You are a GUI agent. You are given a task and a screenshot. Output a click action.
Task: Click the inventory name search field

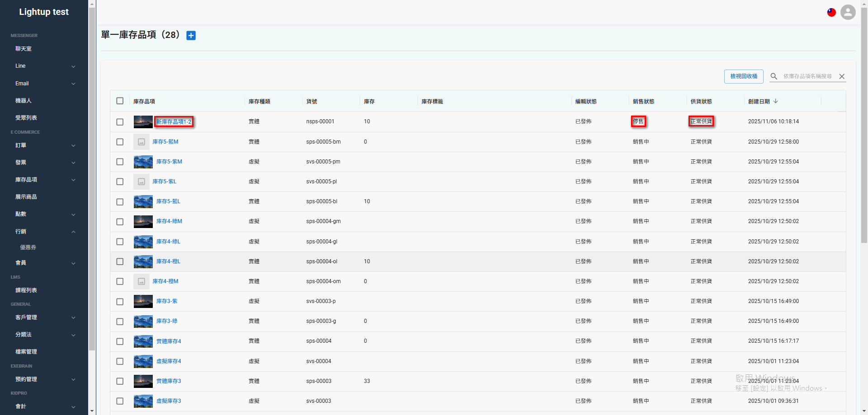point(808,76)
